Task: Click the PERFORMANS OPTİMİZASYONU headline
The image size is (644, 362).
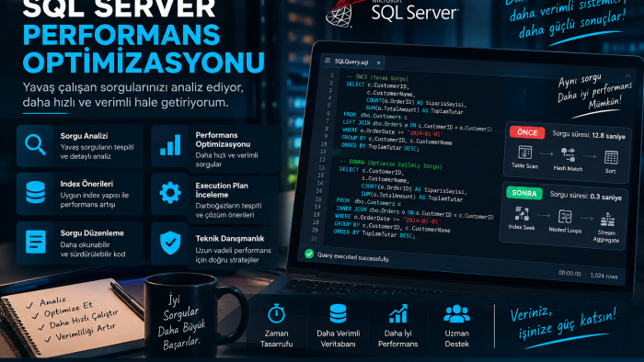Action: coord(144,49)
